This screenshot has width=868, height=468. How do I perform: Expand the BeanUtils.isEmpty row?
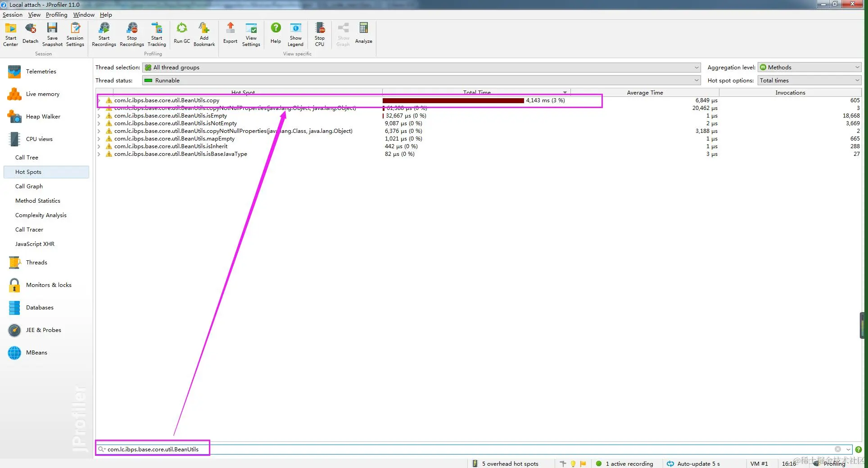99,116
